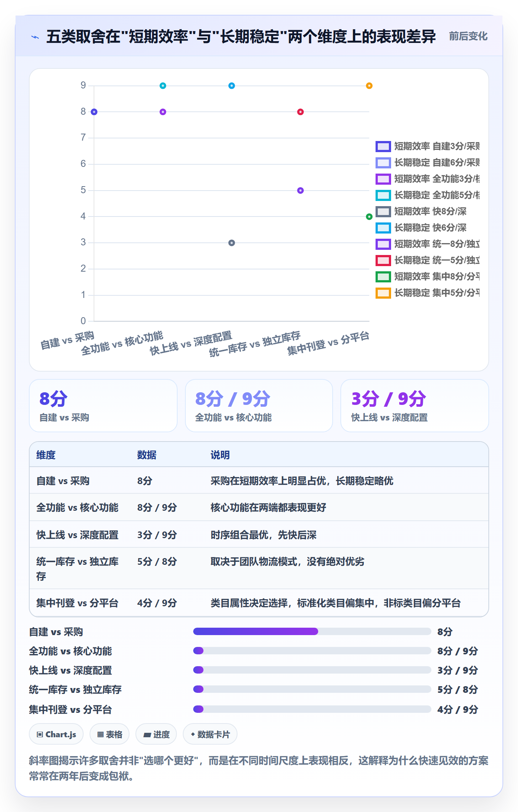The width and height of the screenshot is (518, 812).
Task: Toggle legend swatch 短期效率 自建3分
Action: 383,147
